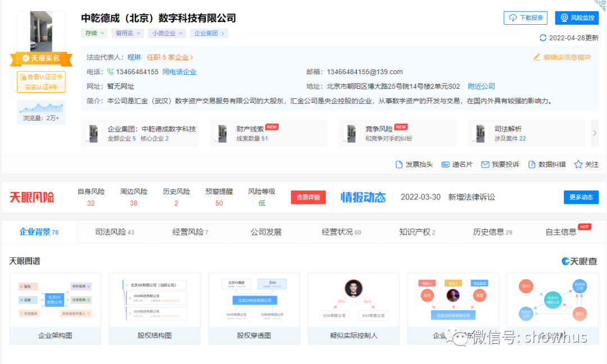The height and width of the screenshot is (364, 607).
Task: Switch to the 经营风险 7 tab
Action: pos(190,232)
